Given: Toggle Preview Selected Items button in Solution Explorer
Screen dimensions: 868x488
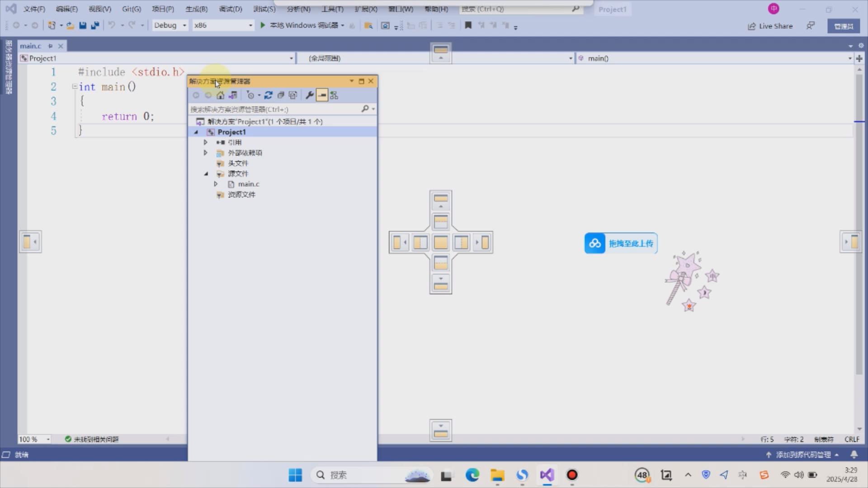Looking at the screenshot, I should pos(322,95).
